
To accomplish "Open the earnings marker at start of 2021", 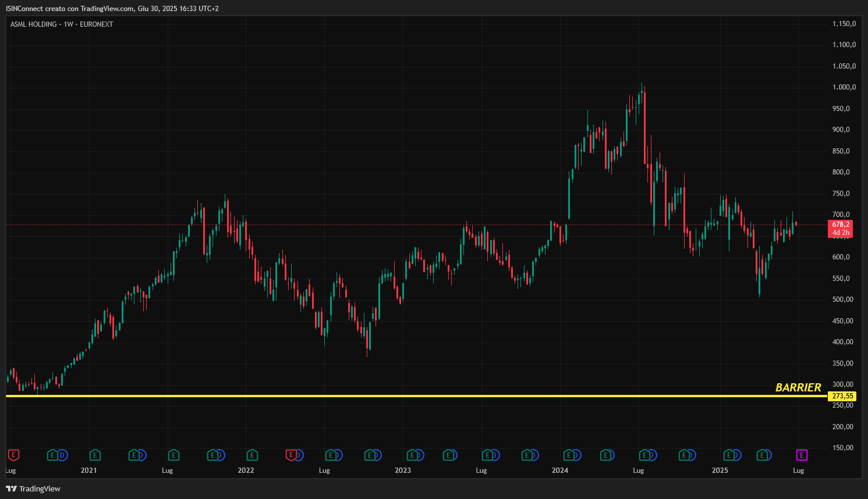I will 95,455.
